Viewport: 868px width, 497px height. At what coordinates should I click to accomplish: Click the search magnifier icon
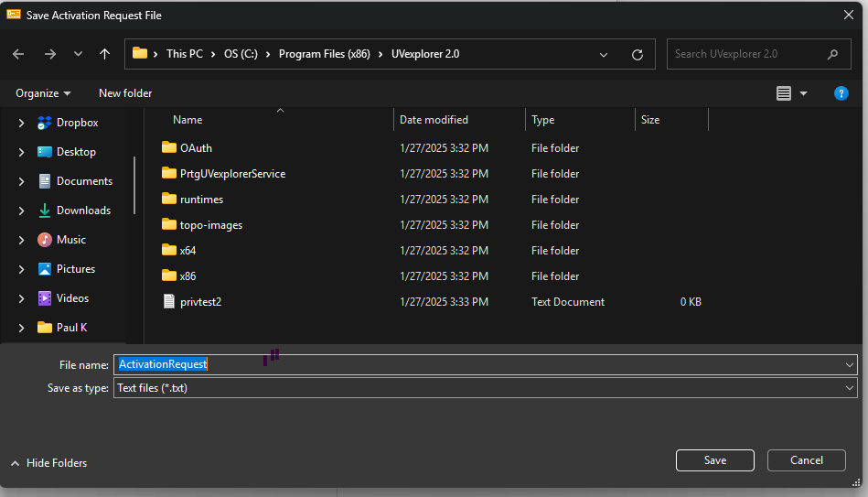click(832, 54)
